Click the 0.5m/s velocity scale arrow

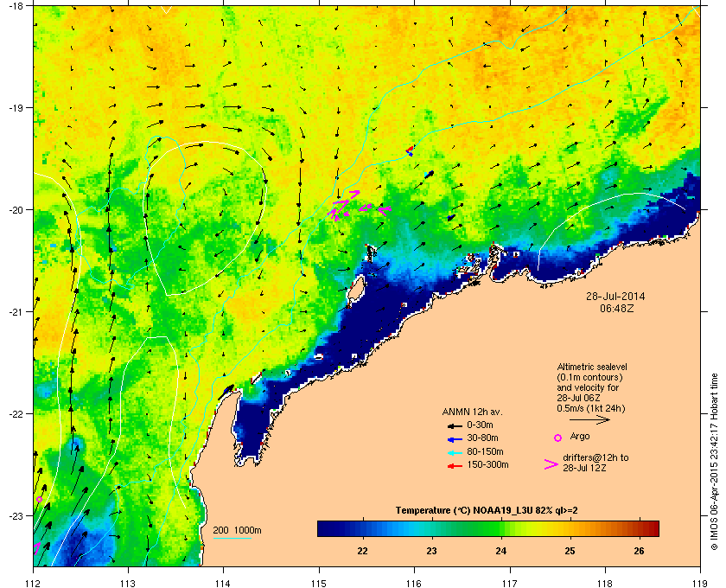tap(589, 420)
